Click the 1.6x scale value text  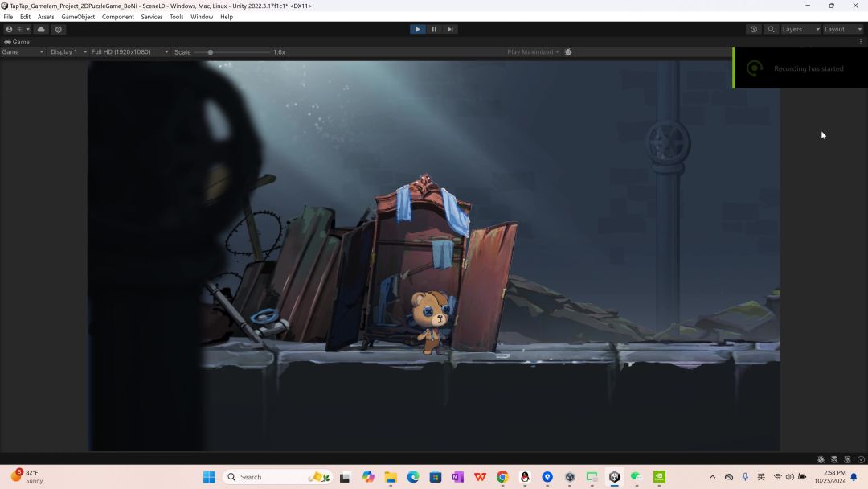click(x=279, y=52)
